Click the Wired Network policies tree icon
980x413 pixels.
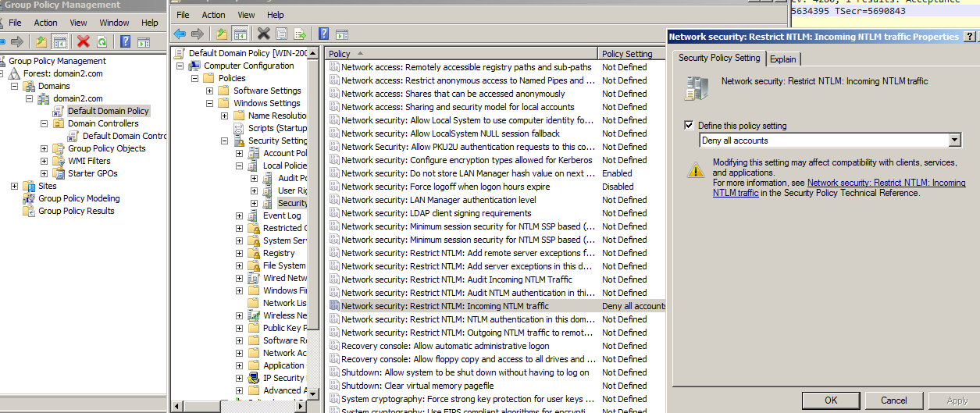(x=254, y=278)
